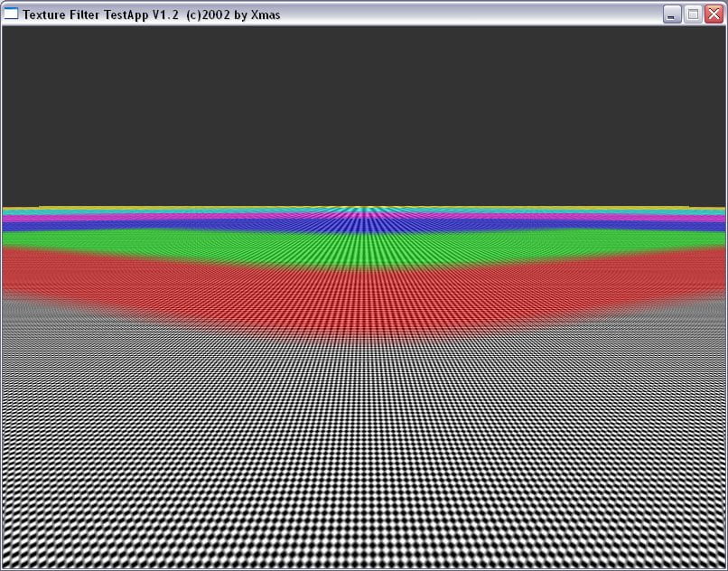Minimize the Texture Filter TestApp window
Screen dimensions: 728x571
(671, 14)
